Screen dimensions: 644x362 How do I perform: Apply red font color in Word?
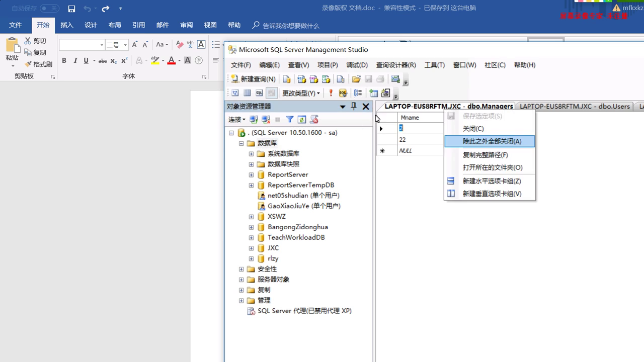click(172, 60)
